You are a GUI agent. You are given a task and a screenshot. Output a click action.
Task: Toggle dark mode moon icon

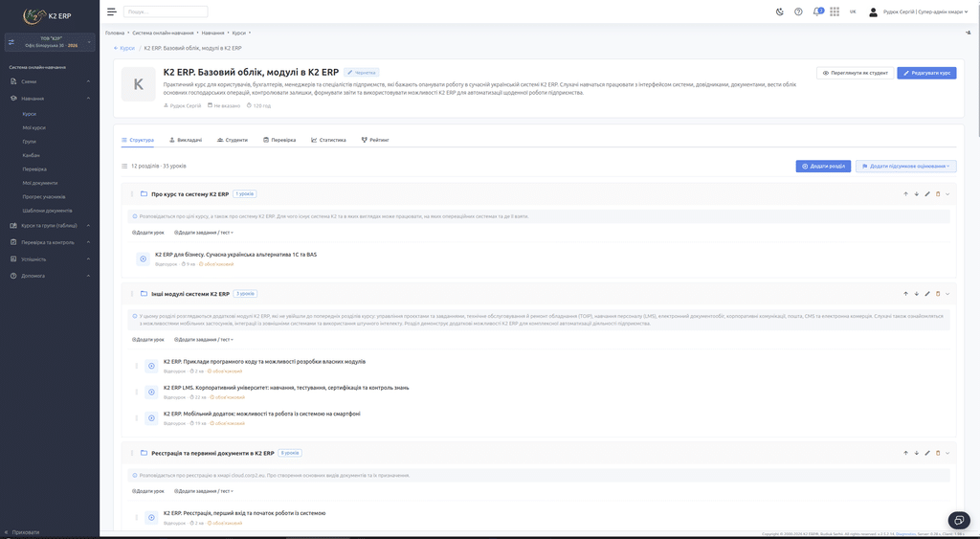click(x=779, y=11)
